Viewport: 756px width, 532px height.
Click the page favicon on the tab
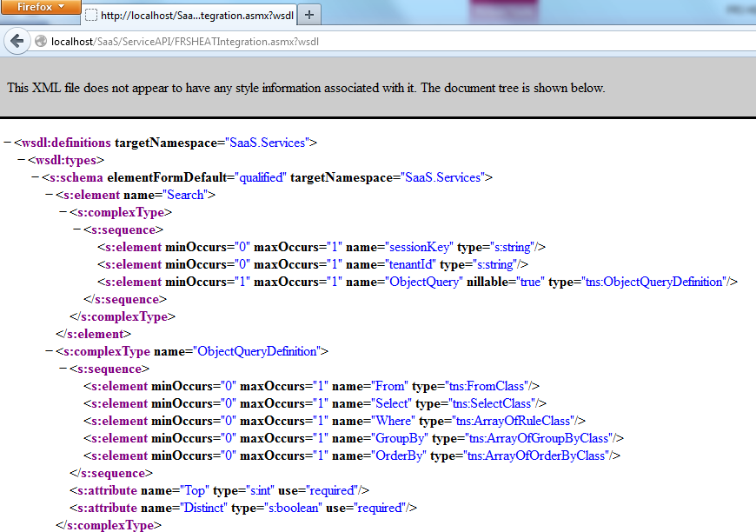(x=90, y=15)
